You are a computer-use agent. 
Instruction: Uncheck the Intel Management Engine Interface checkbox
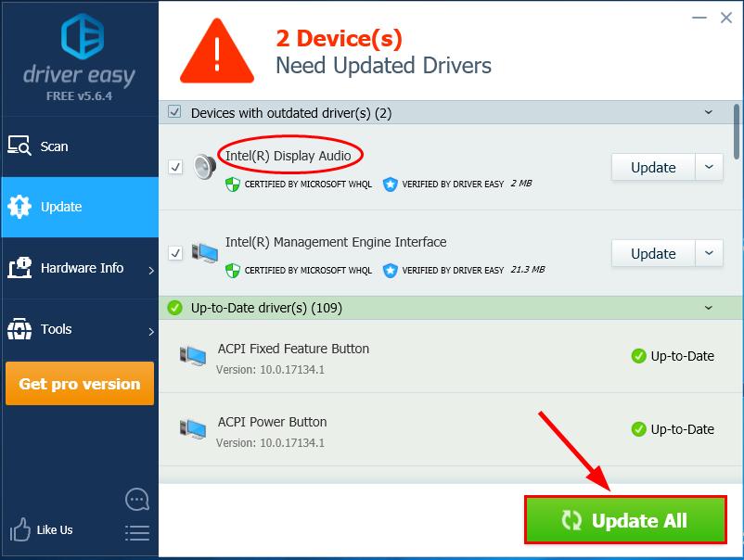[x=175, y=253]
